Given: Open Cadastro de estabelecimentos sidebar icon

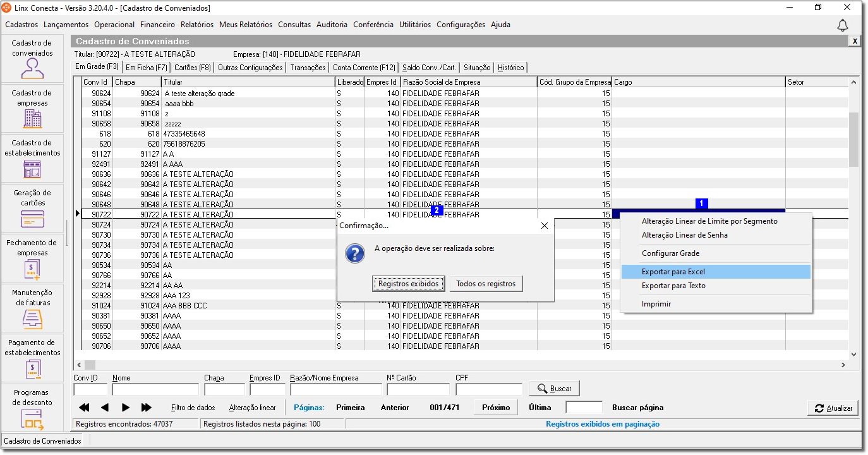Looking at the screenshot, I should pyautogui.click(x=32, y=168).
